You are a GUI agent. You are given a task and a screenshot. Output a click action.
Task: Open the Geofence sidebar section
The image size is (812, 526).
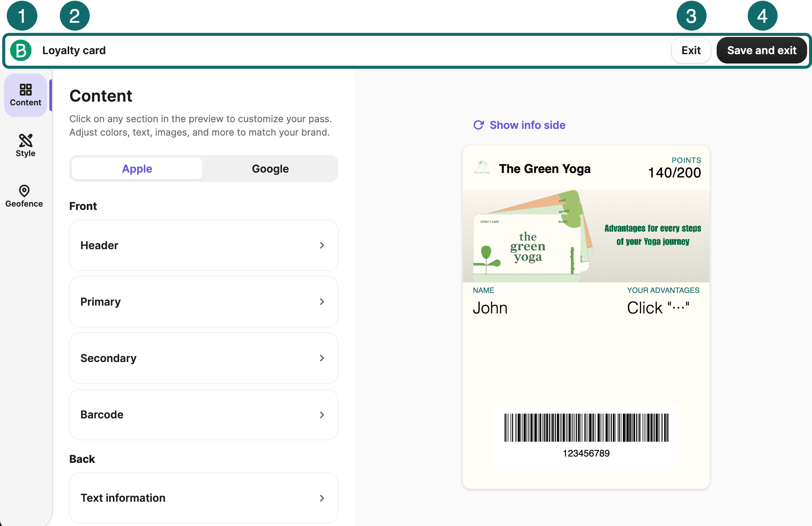(24, 196)
